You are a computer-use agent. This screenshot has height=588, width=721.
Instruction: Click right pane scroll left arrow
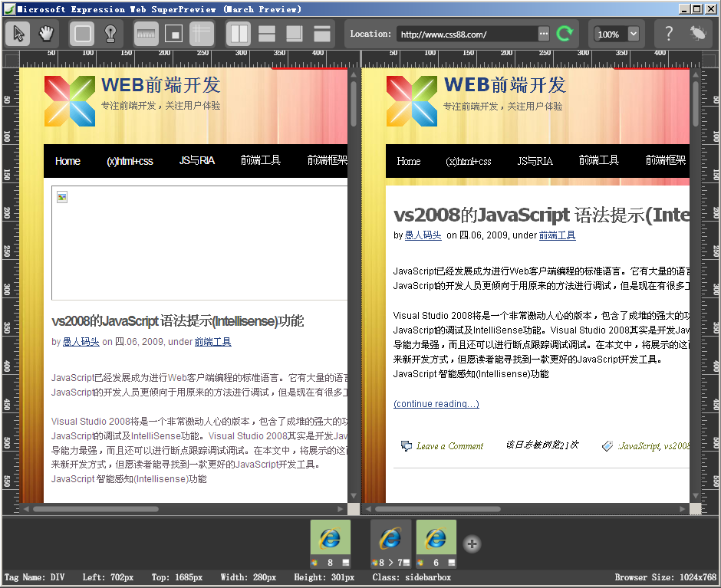368,509
